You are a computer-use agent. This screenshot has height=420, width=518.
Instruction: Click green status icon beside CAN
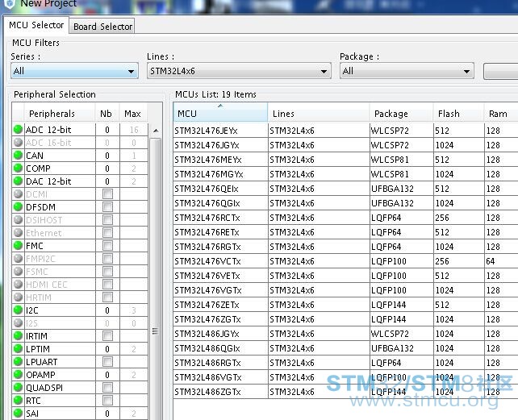(19, 156)
